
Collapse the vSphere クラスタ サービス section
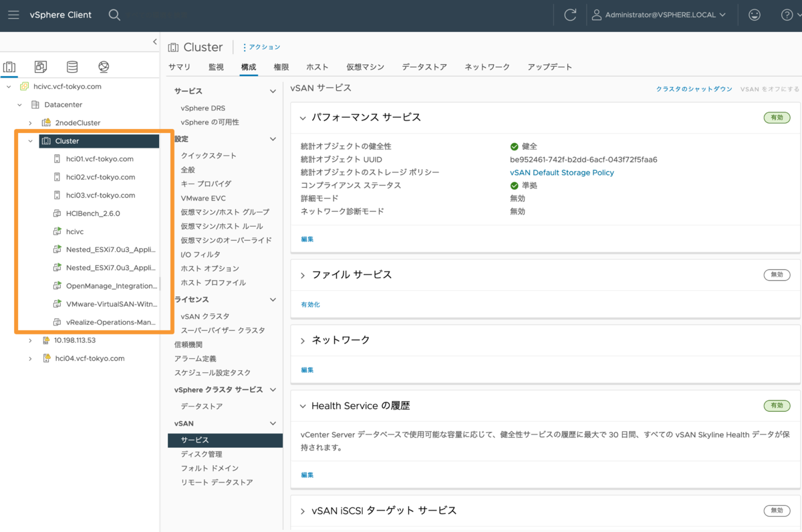273,390
